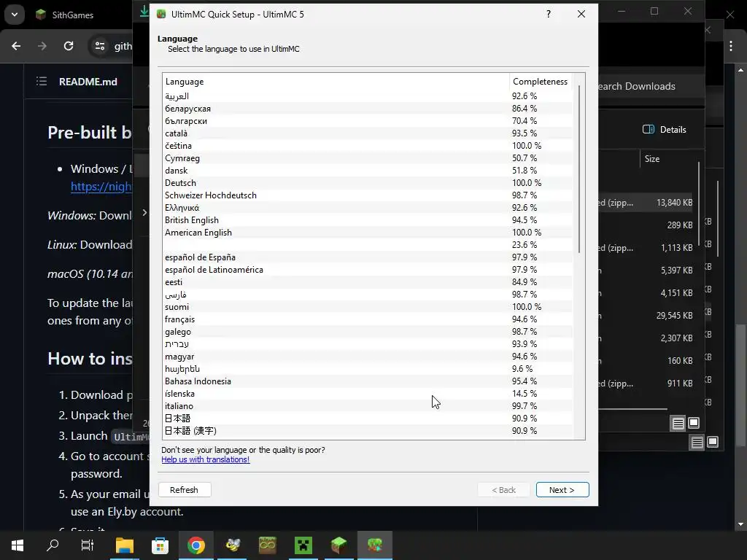Select American English language
This screenshot has width=747, height=560.
[x=368, y=233]
